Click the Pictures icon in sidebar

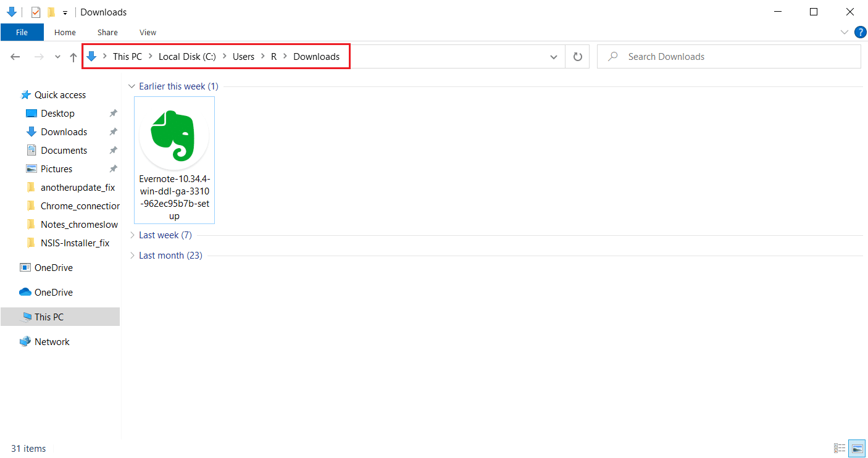(x=31, y=169)
